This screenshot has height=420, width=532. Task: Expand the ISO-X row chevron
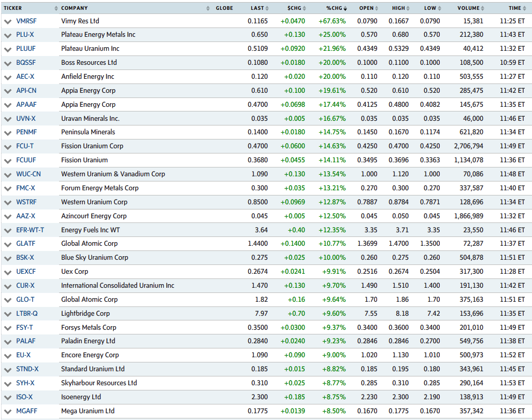[x=7, y=398]
